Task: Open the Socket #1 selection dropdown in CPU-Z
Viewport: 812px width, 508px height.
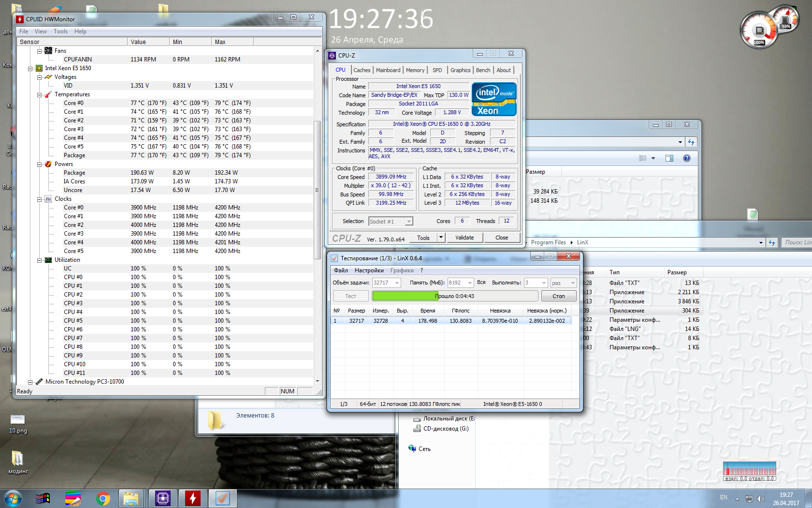Action: coord(409,222)
